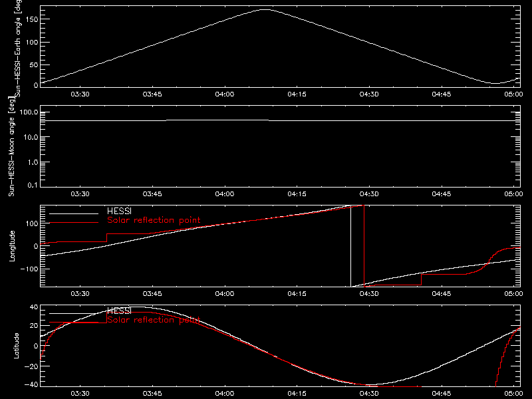The image size is (532, 399).
Task: Click 04:00 time label under Moon angle plot
Action: 225,194
